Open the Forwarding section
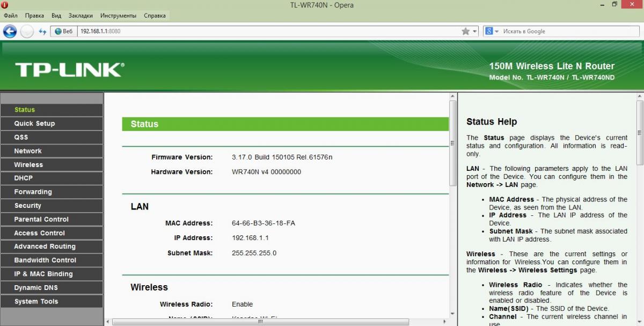Screen dimensions: 644x326 (x=52, y=192)
